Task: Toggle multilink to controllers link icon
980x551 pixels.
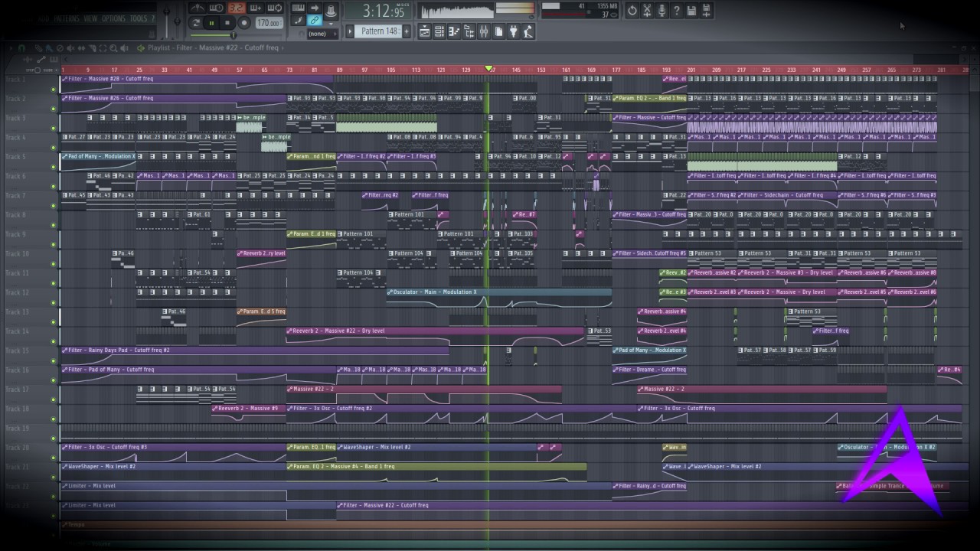Action: click(x=315, y=21)
